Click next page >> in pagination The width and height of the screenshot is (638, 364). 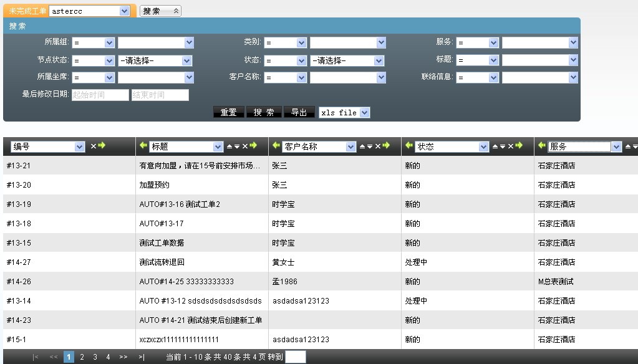click(123, 357)
